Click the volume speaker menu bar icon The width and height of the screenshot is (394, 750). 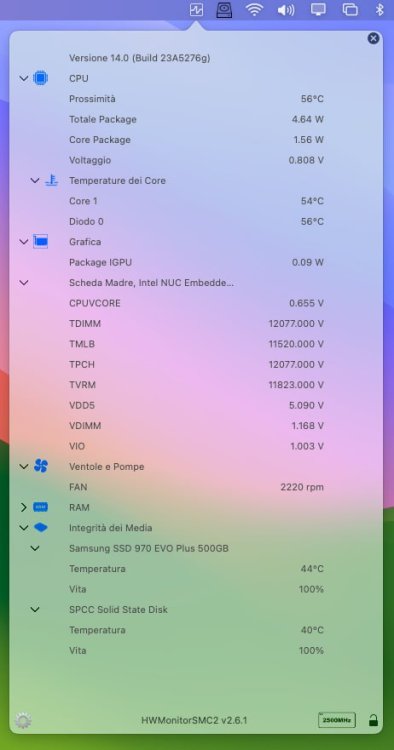[286, 10]
